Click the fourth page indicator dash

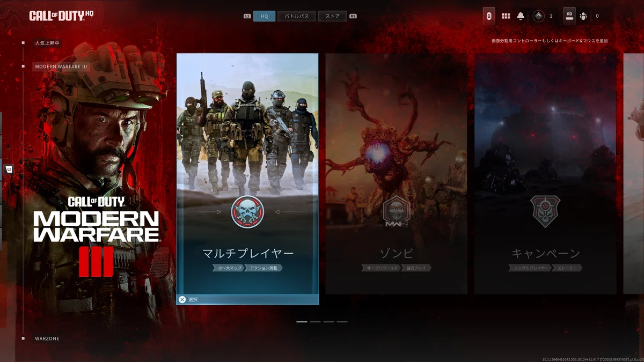[342, 322]
